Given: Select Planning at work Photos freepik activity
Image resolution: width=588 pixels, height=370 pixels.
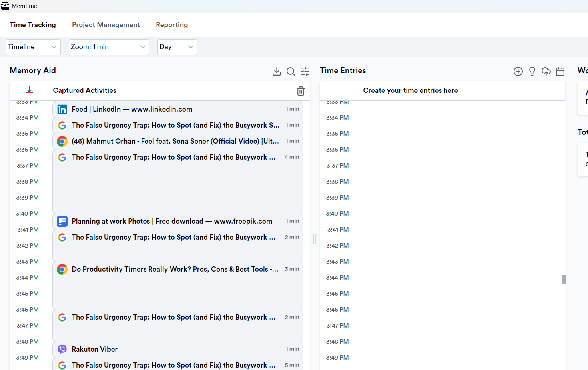Looking at the screenshot, I should 178,222.
